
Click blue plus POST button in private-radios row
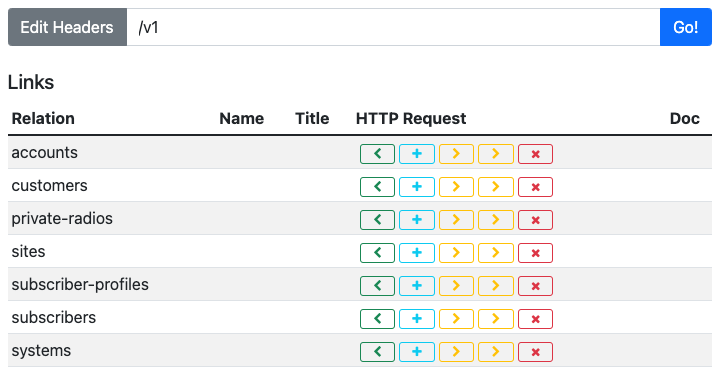point(417,220)
